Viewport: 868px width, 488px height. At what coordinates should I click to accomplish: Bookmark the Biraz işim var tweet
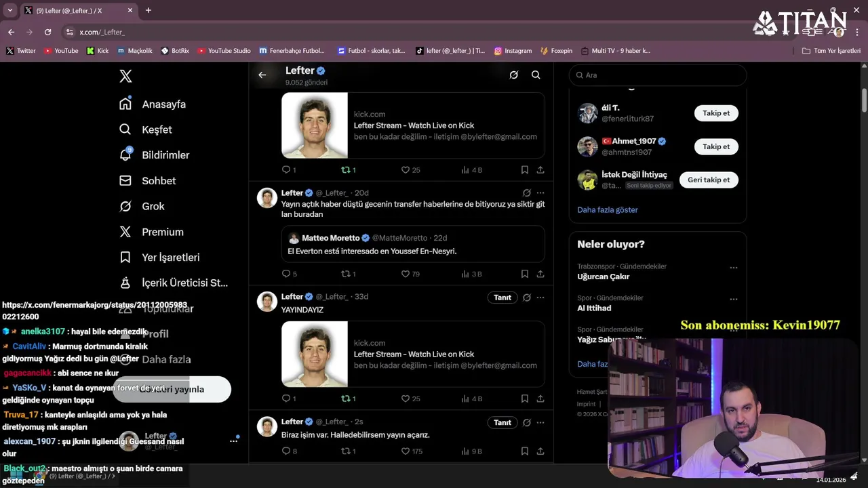[525, 451]
